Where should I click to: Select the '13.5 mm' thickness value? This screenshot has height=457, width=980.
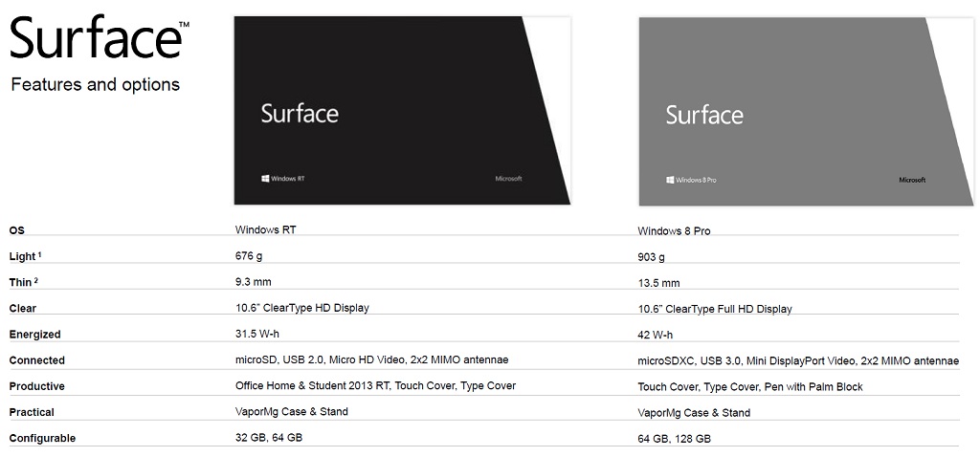pos(658,283)
